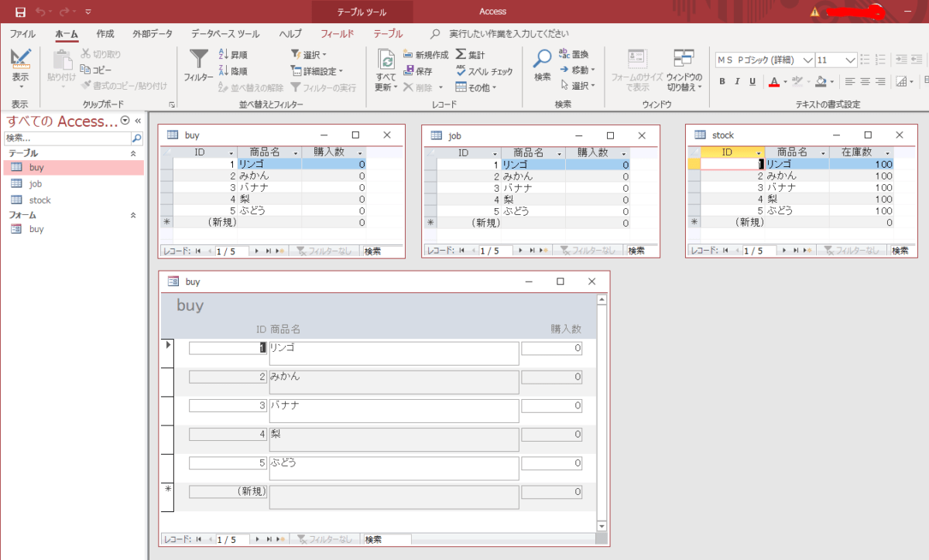Image resolution: width=929 pixels, height=560 pixels.
Task: Open ウィンドウの切り替え switch windows
Action: [x=684, y=69]
